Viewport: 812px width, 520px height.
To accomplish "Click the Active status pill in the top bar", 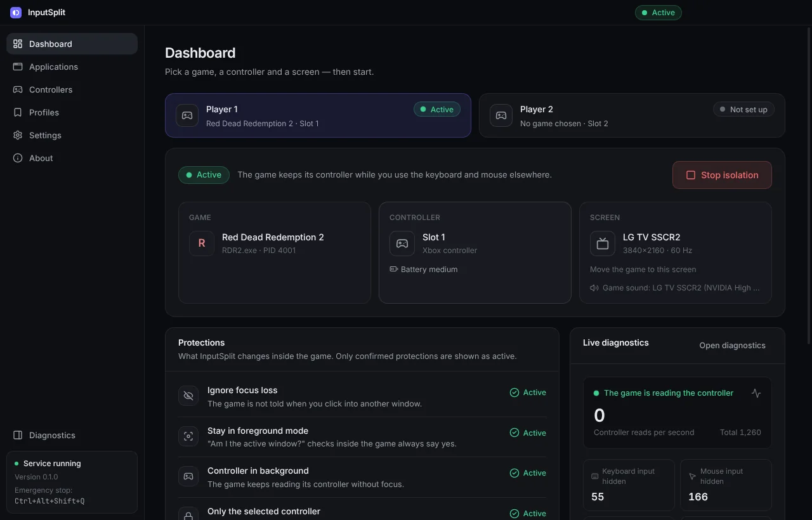I will 658,13.
